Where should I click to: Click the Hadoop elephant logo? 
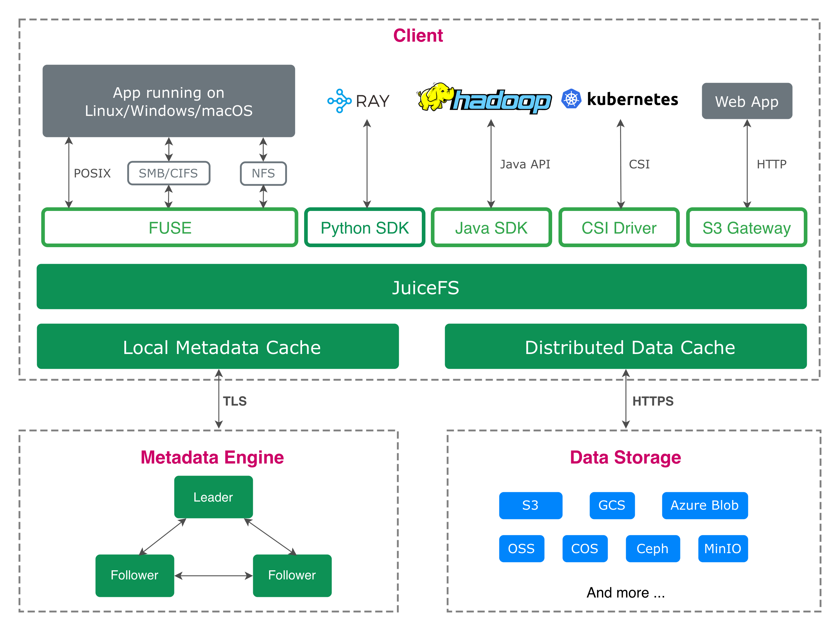click(x=435, y=97)
